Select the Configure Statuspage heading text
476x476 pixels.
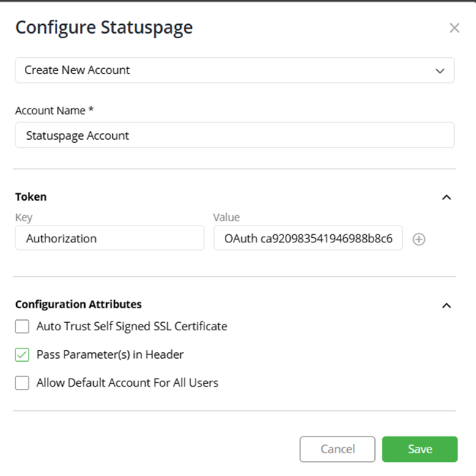(104, 28)
